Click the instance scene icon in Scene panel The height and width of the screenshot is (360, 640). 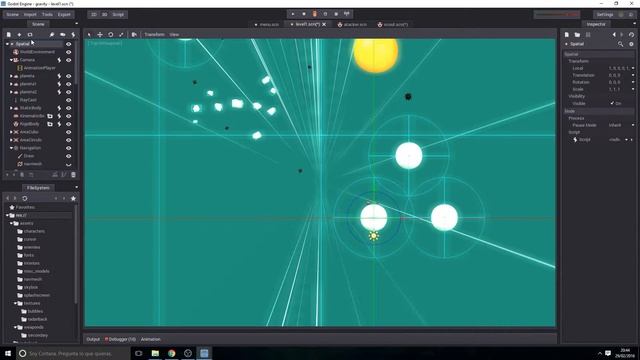point(30,35)
